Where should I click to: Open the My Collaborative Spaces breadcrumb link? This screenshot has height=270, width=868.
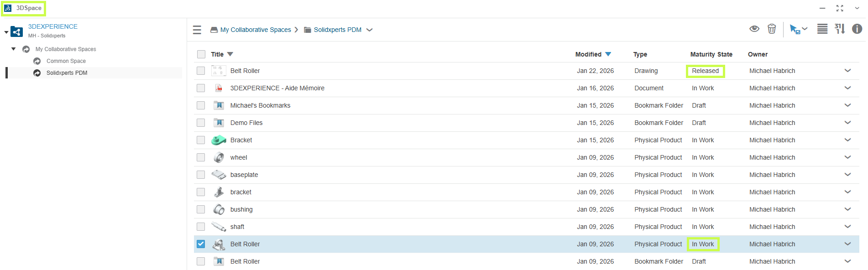tap(256, 30)
